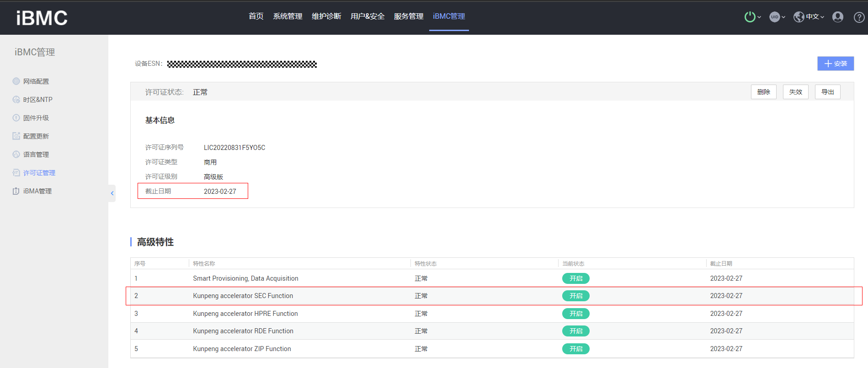Image resolution: width=868 pixels, height=368 pixels.
Task: Click Kunpeng accelerator SEC Function name
Action: (243, 296)
